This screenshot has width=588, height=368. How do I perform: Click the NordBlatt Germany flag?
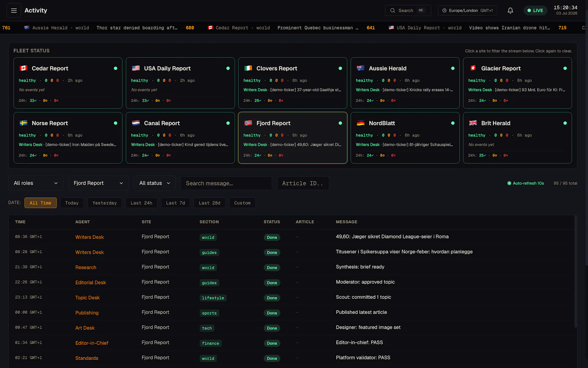[361, 123]
